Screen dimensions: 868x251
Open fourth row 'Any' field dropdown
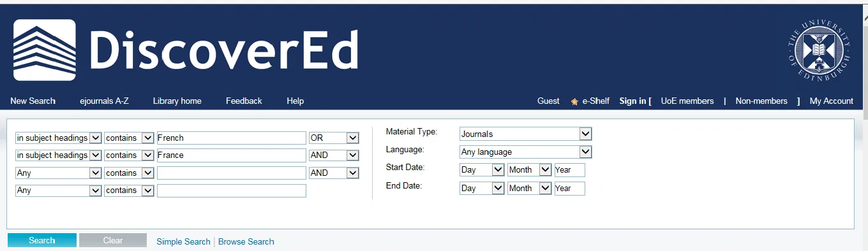(x=59, y=190)
